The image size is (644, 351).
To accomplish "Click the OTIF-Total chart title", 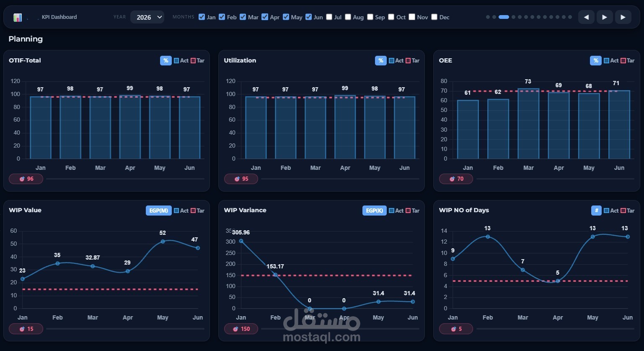I will click(x=25, y=60).
